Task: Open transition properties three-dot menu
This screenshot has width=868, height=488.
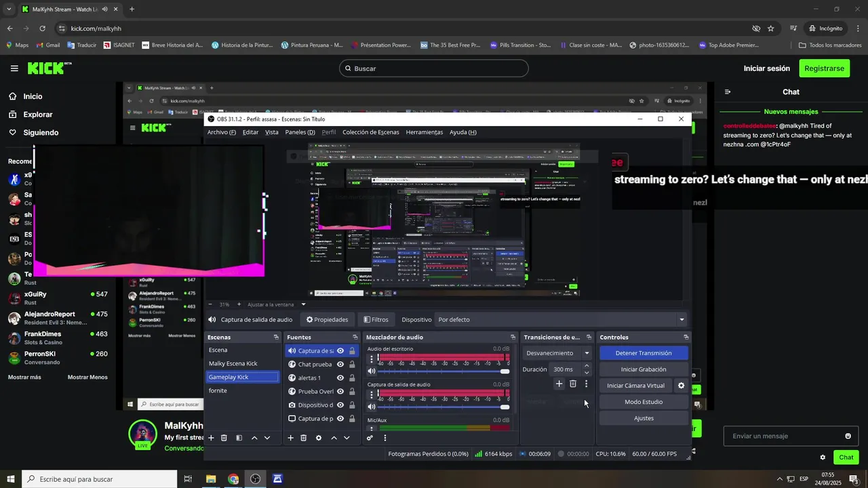Action: (x=586, y=384)
